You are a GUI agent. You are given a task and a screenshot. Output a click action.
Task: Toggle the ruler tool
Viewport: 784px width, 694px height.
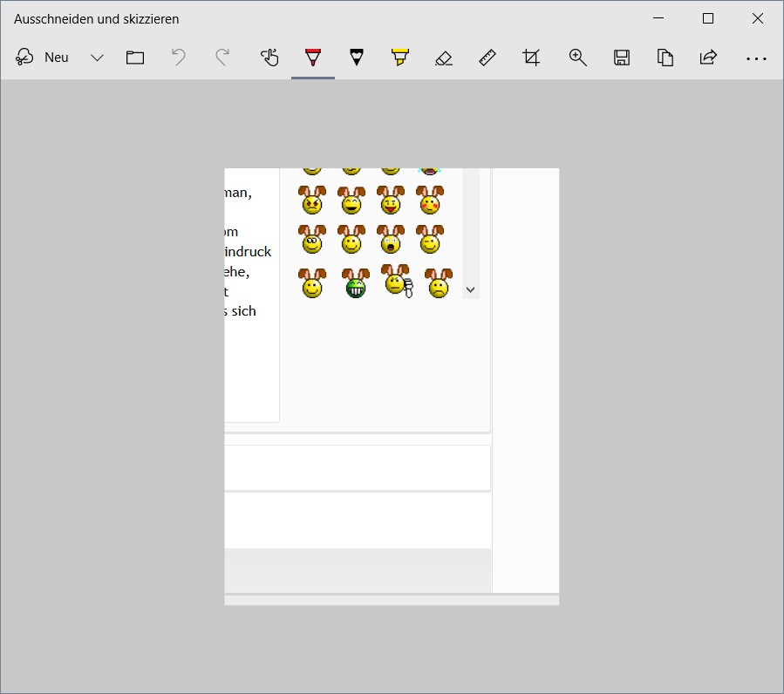[487, 58]
